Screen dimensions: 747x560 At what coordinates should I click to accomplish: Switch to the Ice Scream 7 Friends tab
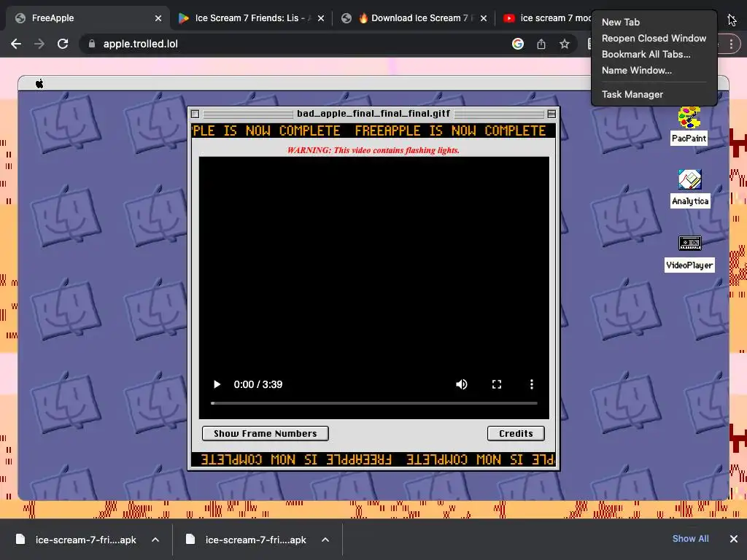(250, 18)
